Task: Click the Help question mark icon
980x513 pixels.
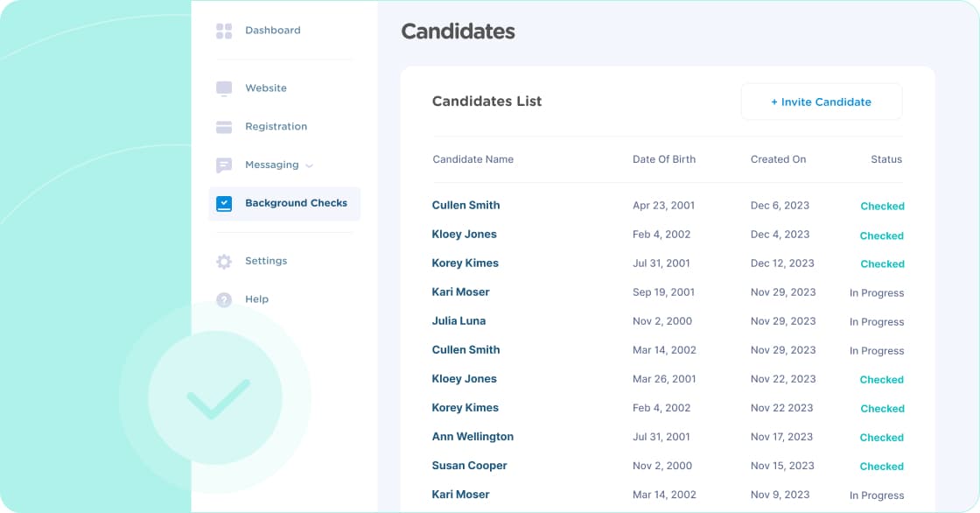Action: click(x=224, y=299)
